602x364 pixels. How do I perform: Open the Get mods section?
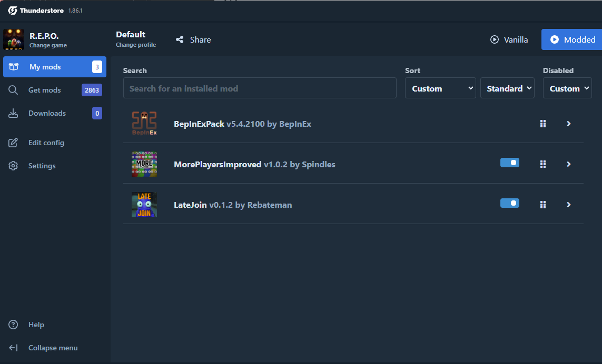coord(55,90)
